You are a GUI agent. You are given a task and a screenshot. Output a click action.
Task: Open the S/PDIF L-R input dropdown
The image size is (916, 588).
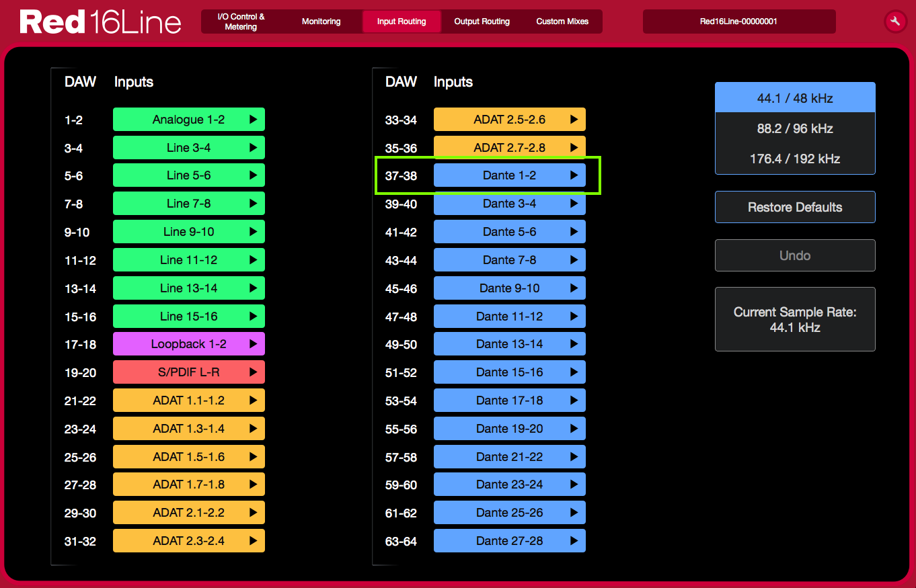click(189, 372)
